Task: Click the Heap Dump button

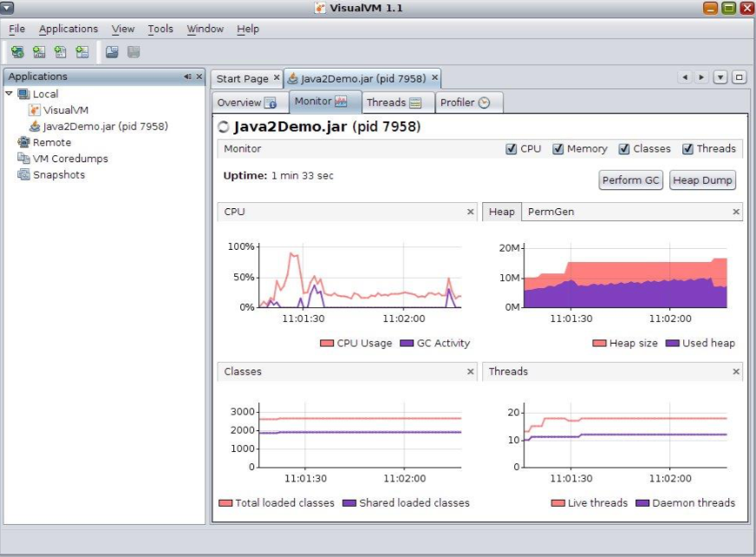Action: coord(702,180)
